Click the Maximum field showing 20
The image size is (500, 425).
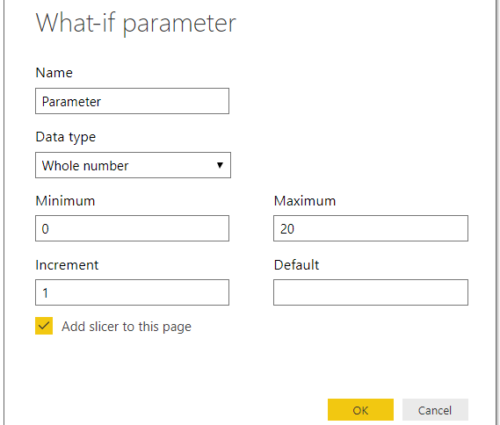point(371,228)
